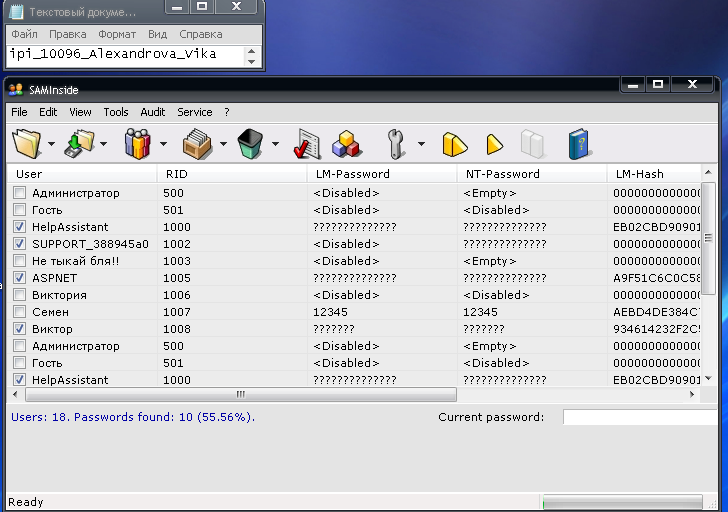Open the Audit menu
The height and width of the screenshot is (512, 728).
point(153,112)
